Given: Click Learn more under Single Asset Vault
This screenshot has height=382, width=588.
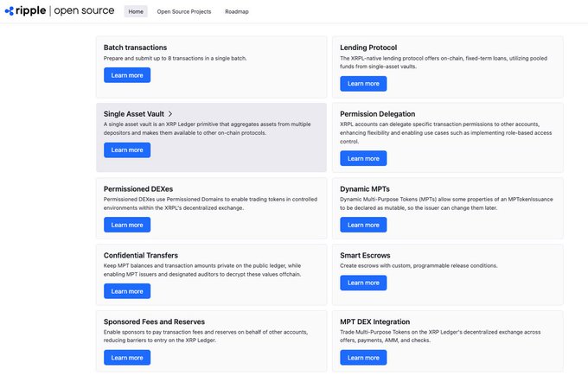Looking at the screenshot, I should click(x=127, y=150).
